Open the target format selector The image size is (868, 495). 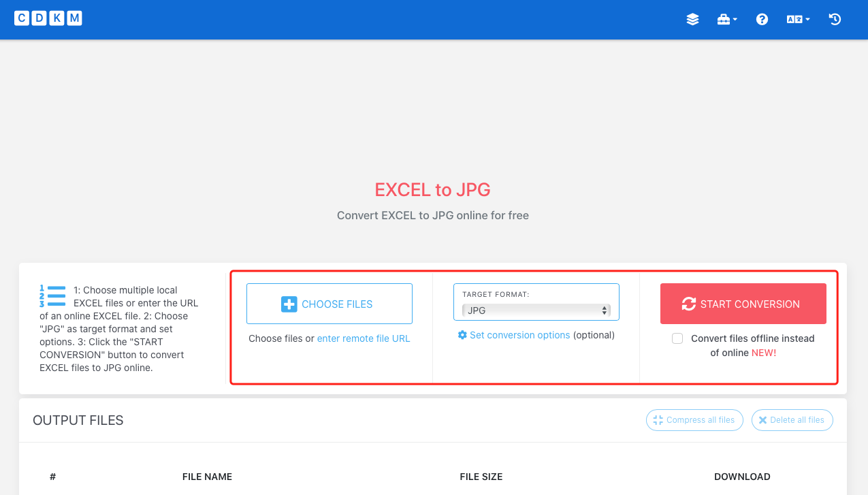tap(536, 310)
